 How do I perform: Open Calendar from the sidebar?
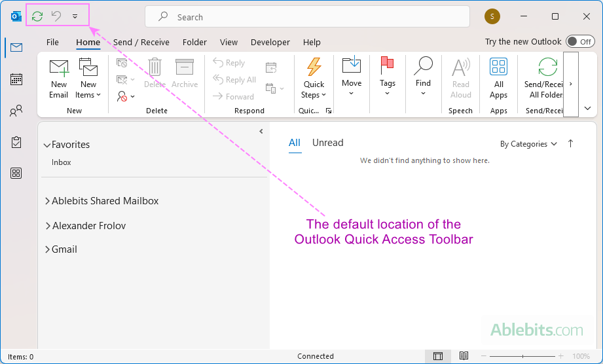[16, 79]
